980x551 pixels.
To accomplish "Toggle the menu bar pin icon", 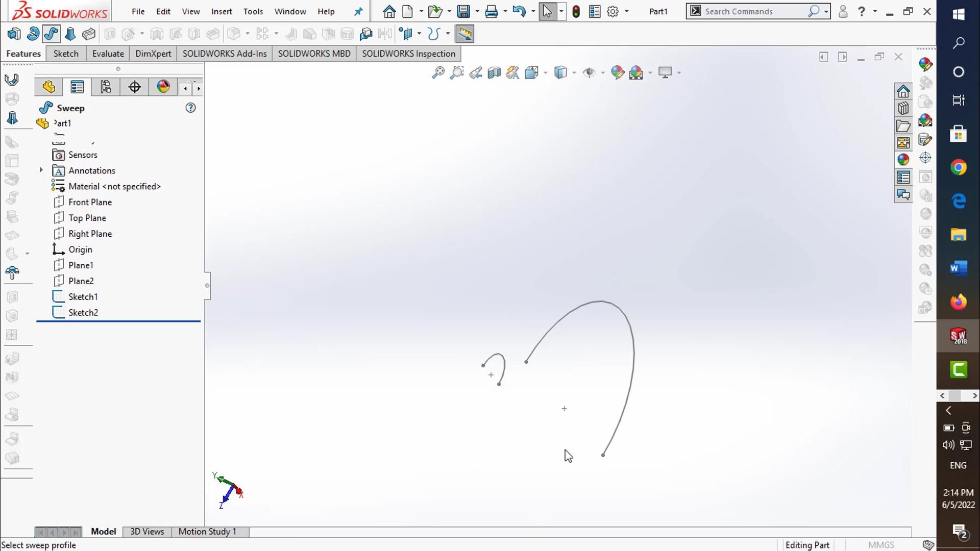I will (358, 11).
